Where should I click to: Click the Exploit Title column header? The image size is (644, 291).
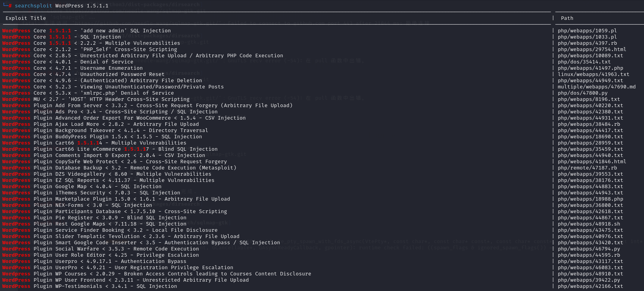[26, 18]
